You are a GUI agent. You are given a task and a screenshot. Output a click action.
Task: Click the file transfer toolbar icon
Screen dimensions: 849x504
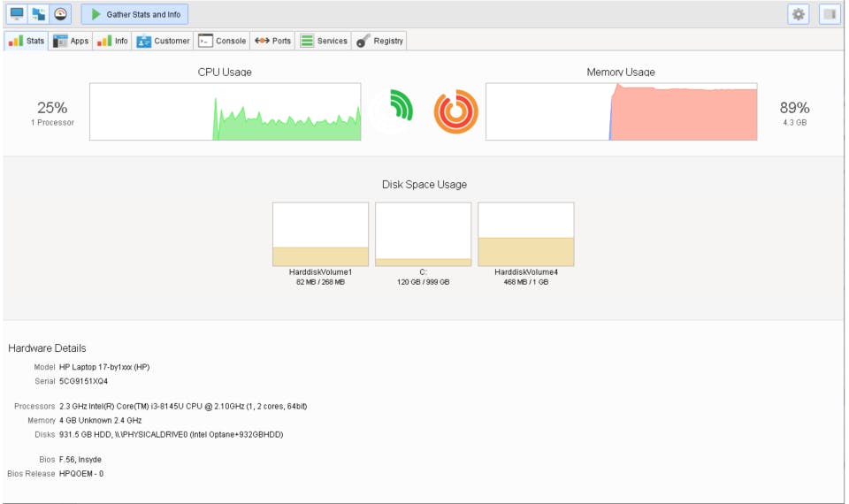38,14
